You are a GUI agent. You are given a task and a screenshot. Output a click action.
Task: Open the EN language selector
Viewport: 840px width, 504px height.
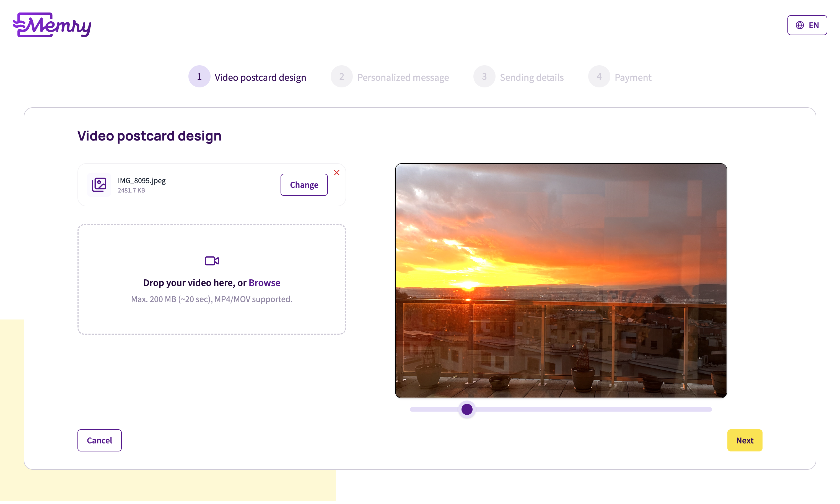807,25
